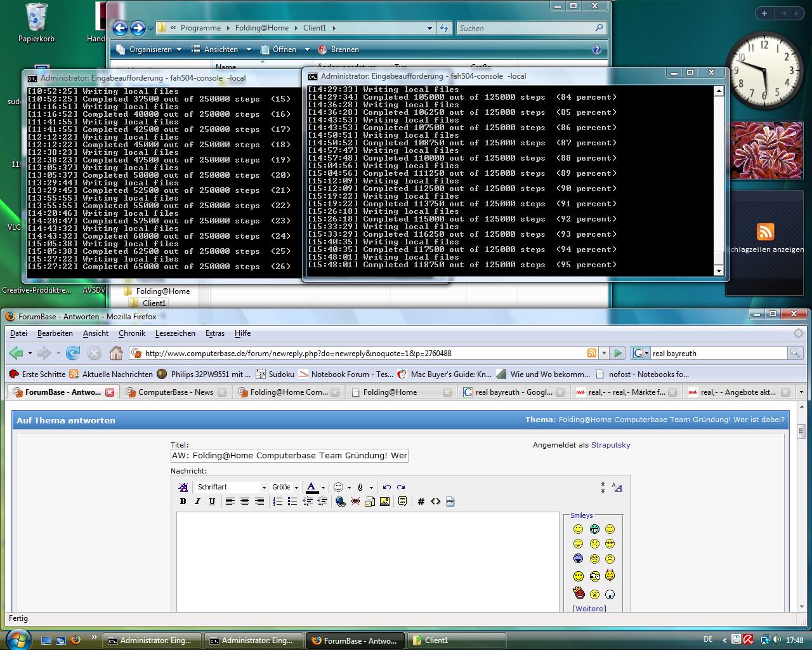Decrease indent in the editor

308,501
